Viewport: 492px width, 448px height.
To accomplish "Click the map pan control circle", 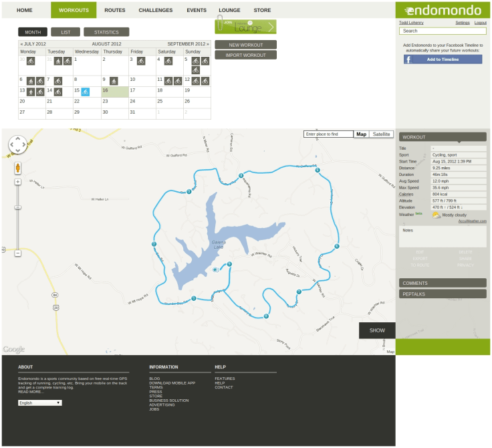I will pyautogui.click(x=17, y=144).
